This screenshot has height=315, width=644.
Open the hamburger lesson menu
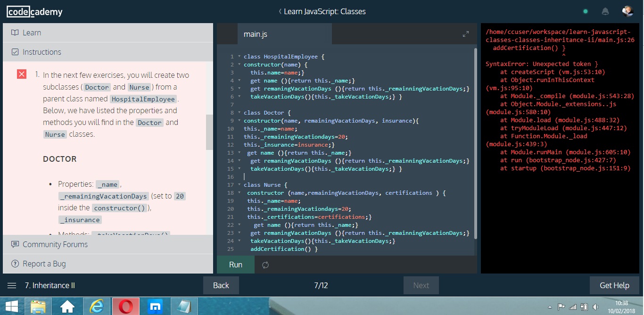pos(12,285)
